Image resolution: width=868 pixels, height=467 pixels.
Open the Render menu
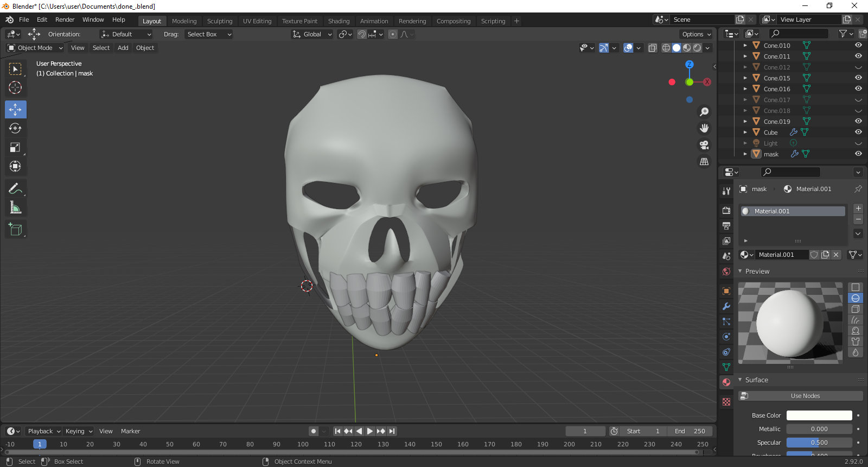65,20
